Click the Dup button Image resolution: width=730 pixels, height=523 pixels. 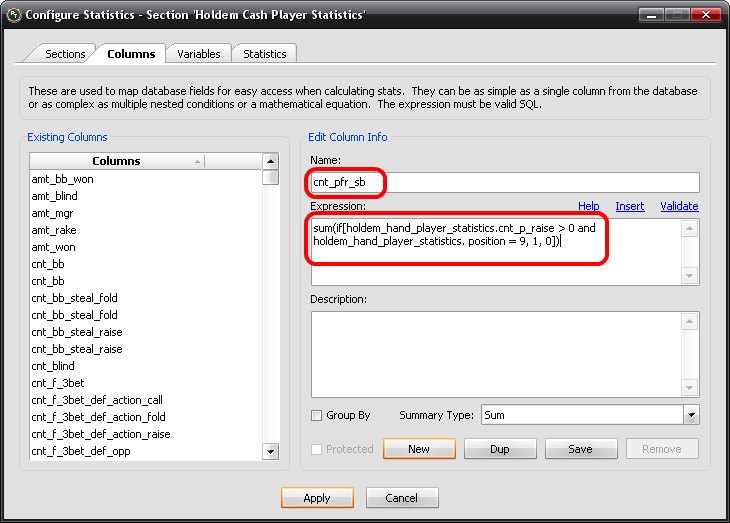(500, 449)
